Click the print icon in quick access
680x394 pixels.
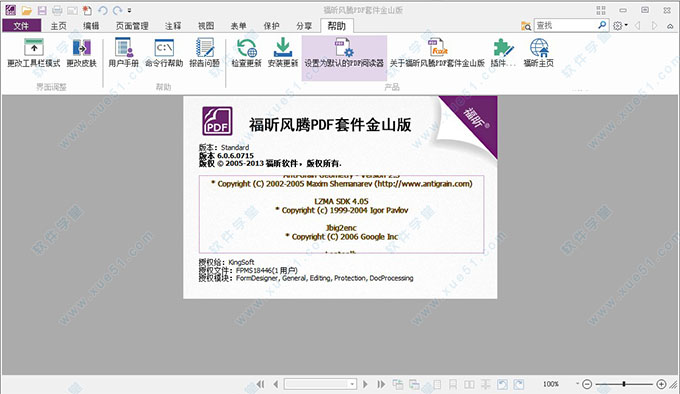pyautogui.click(x=57, y=10)
